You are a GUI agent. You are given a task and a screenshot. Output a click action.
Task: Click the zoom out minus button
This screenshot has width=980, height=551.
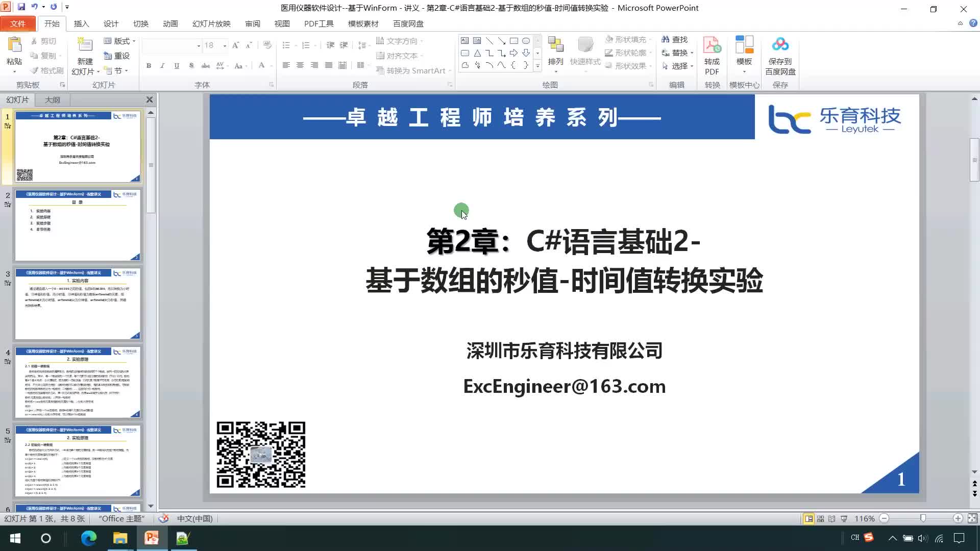tap(885, 518)
